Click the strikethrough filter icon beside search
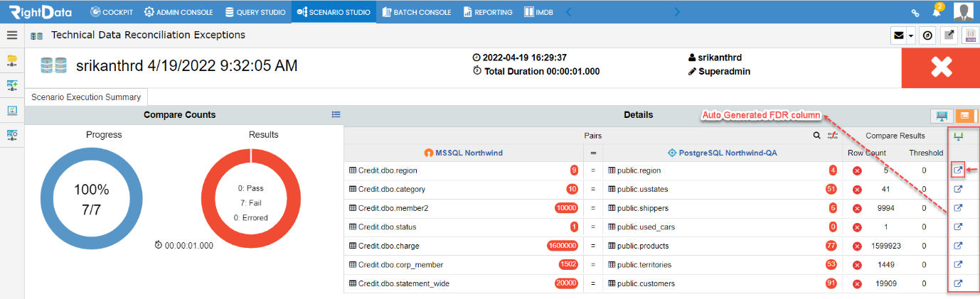This screenshot has width=980, height=299. coord(831,135)
